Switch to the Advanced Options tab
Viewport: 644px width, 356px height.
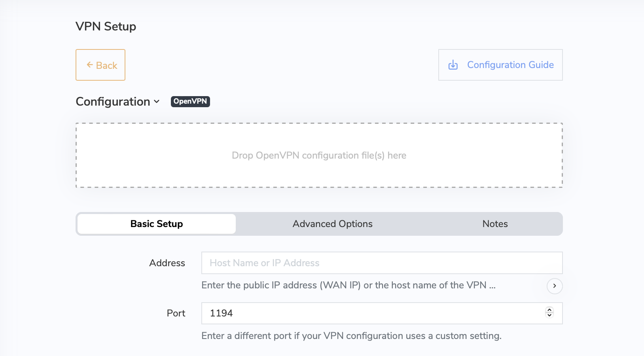click(332, 223)
